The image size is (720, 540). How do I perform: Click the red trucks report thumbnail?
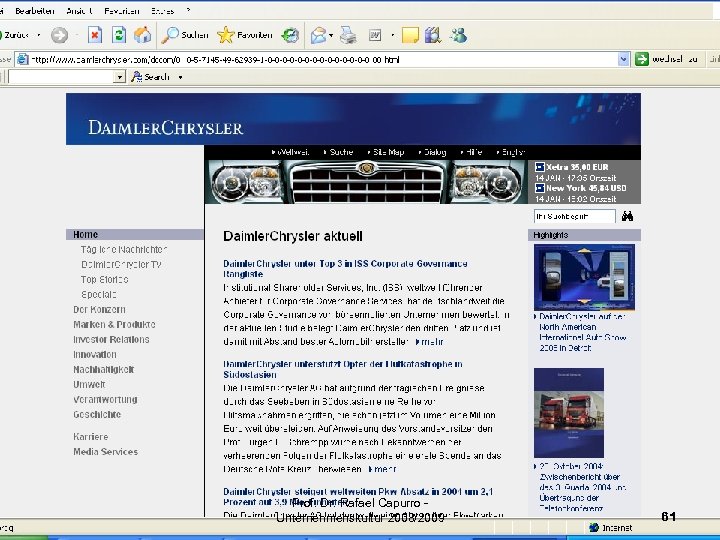569,412
